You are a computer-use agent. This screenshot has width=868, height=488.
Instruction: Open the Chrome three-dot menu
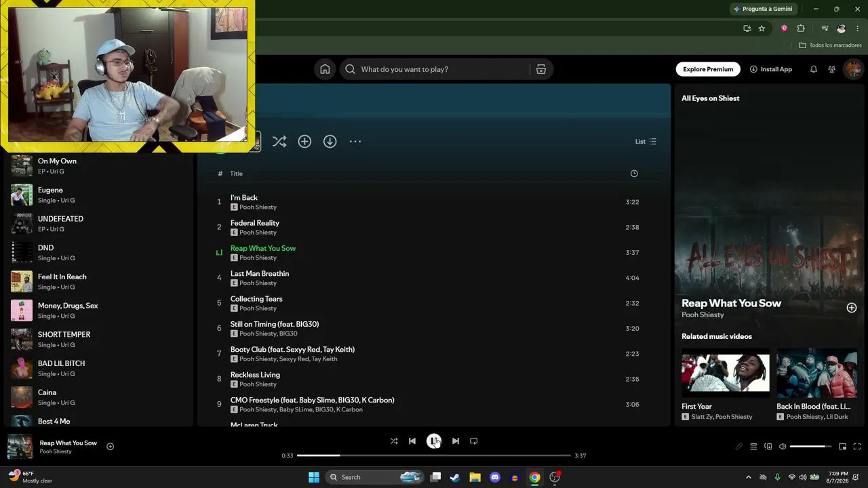[858, 28]
